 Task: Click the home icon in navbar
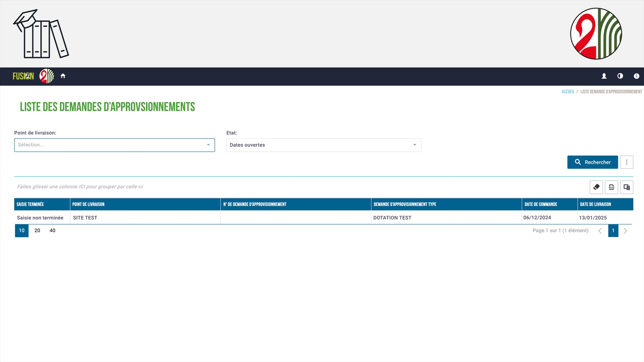pos(63,76)
